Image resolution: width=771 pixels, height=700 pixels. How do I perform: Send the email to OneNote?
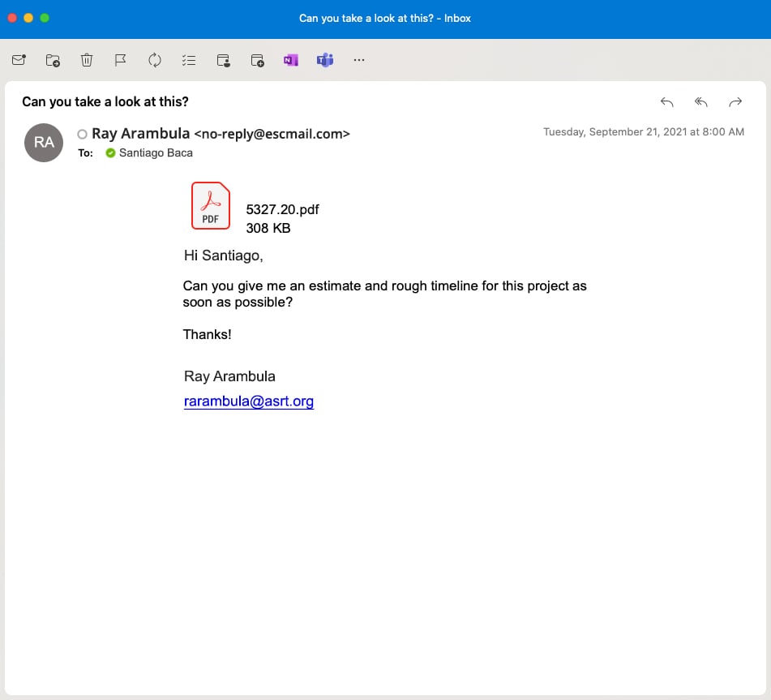(x=291, y=60)
